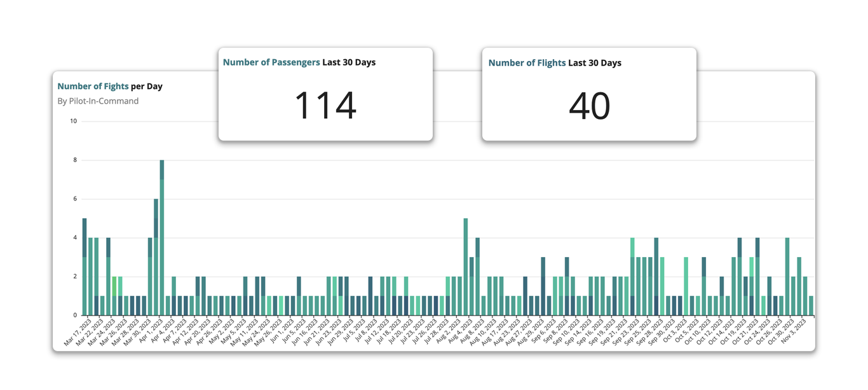Click the Number of Flights Last 30 Days heading
Screen dimensions: 868x390
coord(555,63)
